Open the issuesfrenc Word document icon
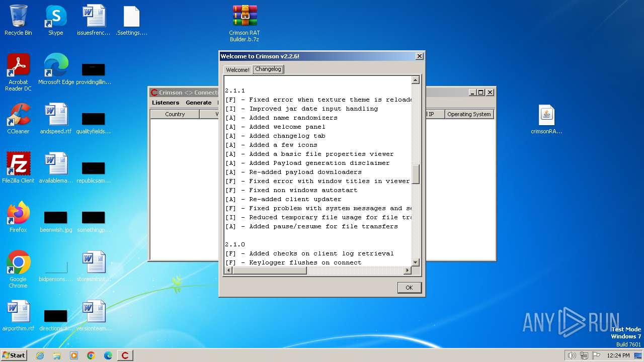 tap(94, 20)
